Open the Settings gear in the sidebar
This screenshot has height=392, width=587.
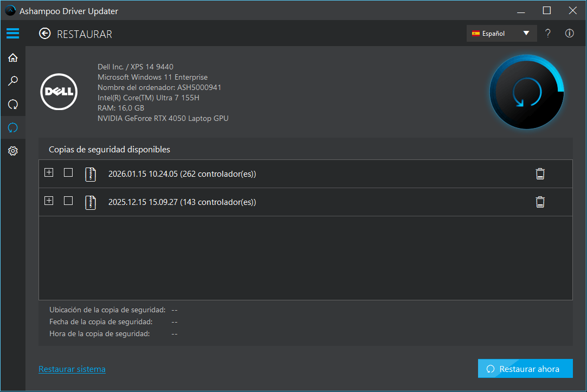tap(12, 151)
